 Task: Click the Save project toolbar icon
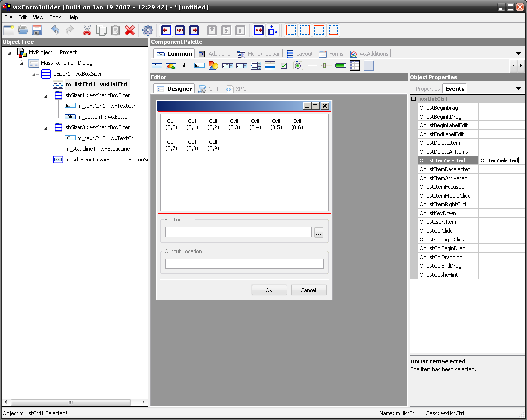click(x=37, y=30)
